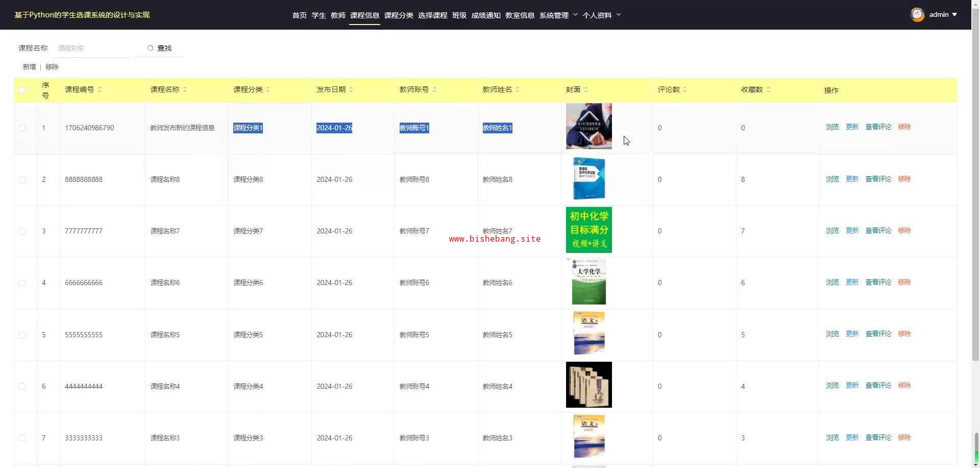Sort by 发布日期 column arrows

[x=351, y=89]
